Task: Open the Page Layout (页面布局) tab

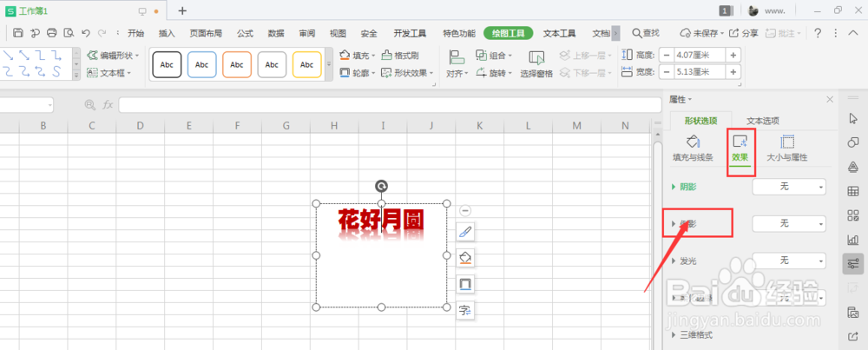Action: click(x=206, y=33)
